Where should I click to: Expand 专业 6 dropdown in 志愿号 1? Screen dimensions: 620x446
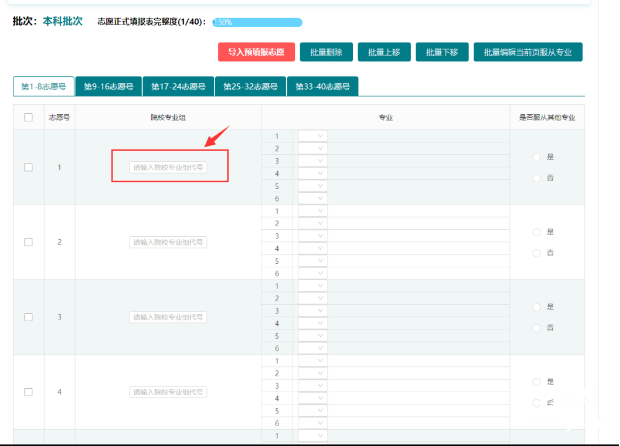tap(313, 198)
